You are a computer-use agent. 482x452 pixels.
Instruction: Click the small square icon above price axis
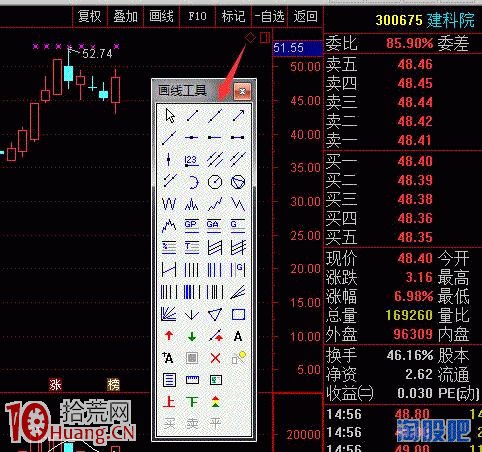[265, 37]
